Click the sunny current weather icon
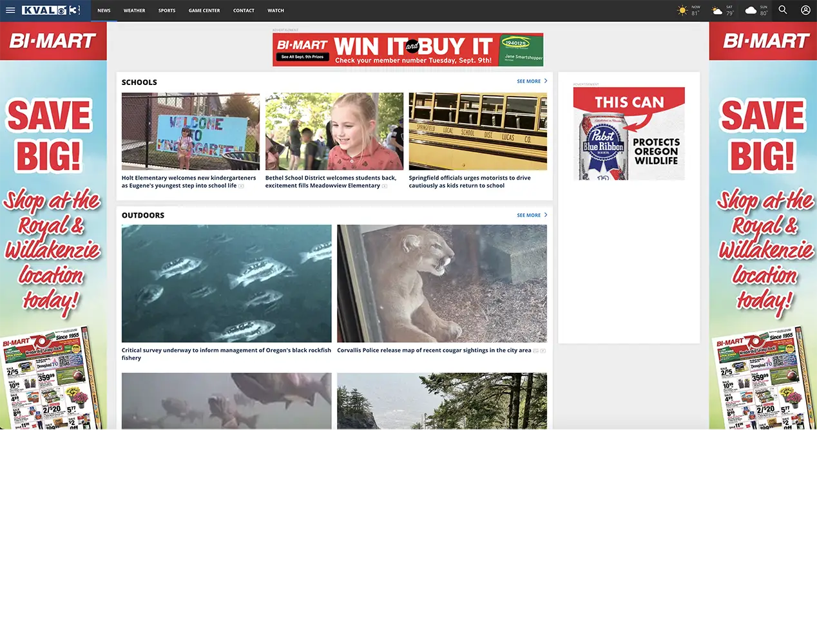The width and height of the screenshot is (817, 644). coord(682,10)
